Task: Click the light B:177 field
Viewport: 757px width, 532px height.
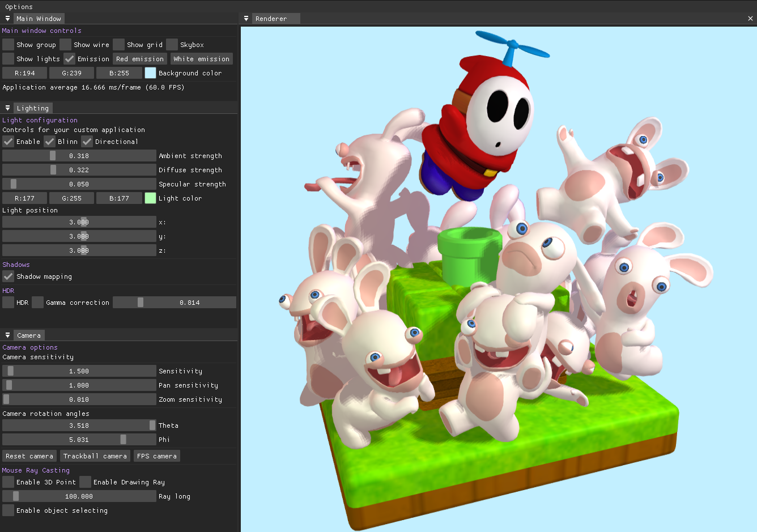Action: click(x=119, y=198)
